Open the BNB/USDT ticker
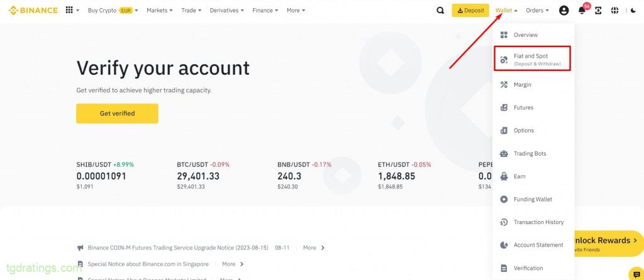 (304, 176)
